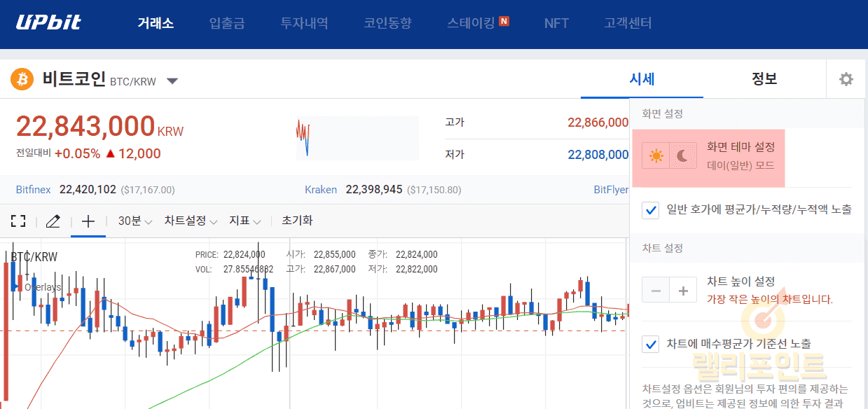Toggle fullscreen chart mode icon
868x409 pixels.
[18, 221]
